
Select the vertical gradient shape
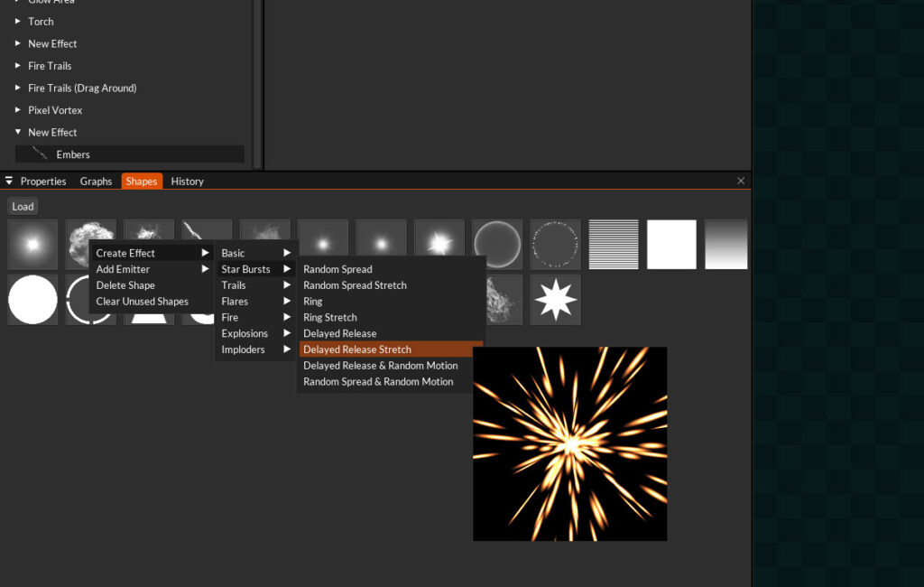click(727, 244)
